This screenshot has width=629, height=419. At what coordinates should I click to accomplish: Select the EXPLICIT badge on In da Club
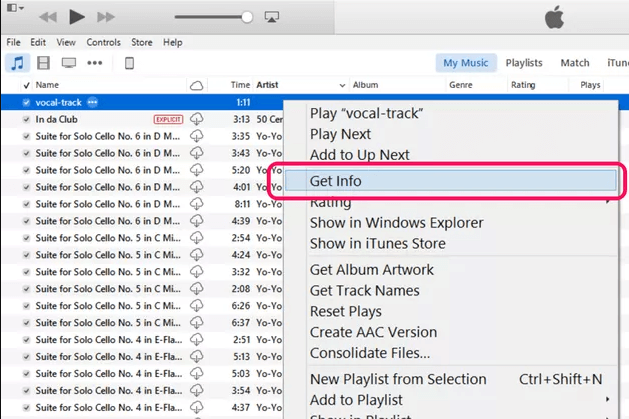(x=168, y=119)
